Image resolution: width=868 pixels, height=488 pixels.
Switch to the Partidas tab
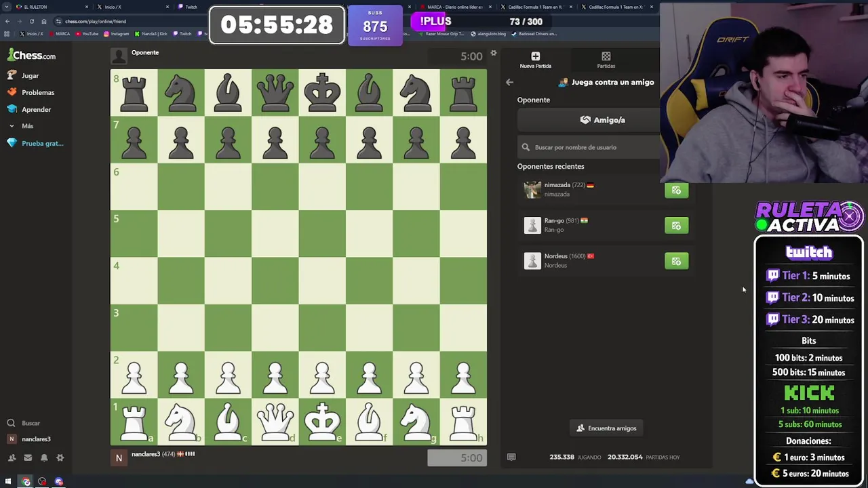coord(606,60)
